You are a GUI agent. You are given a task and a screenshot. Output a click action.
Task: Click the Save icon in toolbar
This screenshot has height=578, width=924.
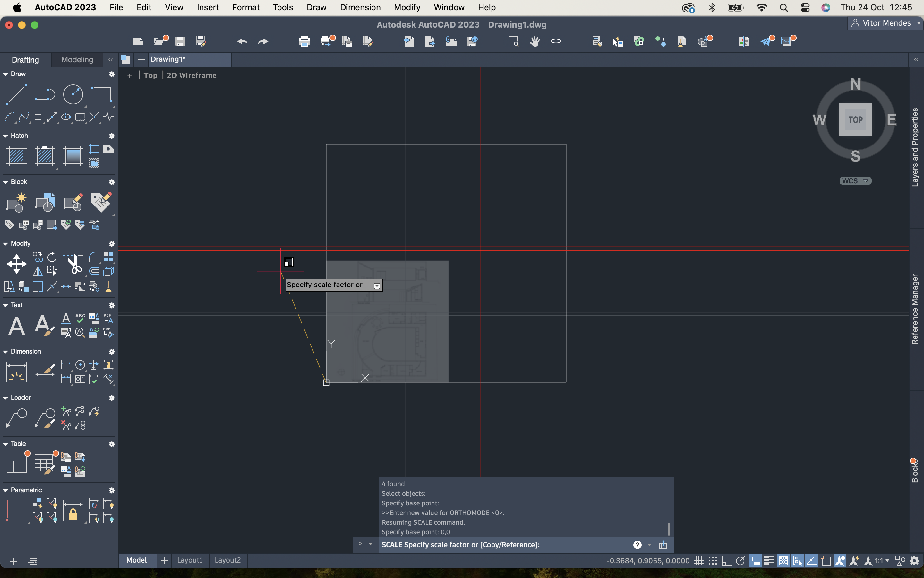pyautogui.click(x=180, y=41)
